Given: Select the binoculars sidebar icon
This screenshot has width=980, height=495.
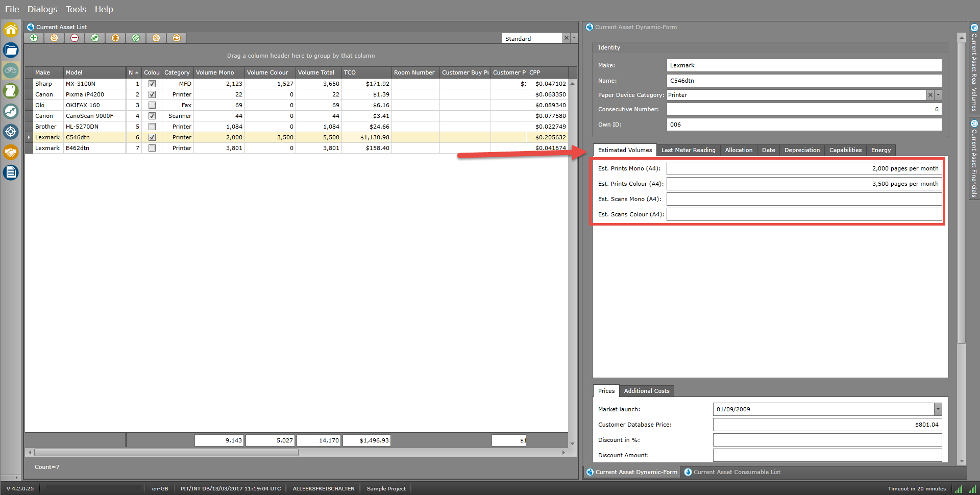Looking at the screenshot, I should (x=11, y=70).
